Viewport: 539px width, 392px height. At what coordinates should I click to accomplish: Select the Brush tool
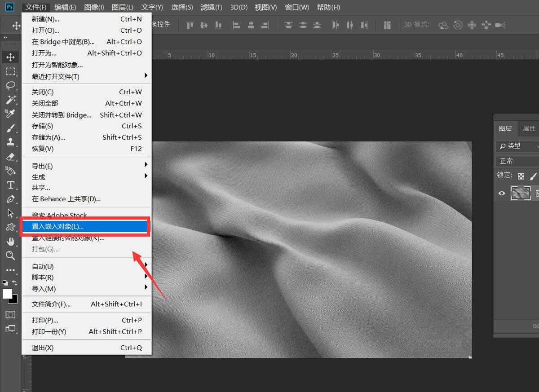[10, 128]
